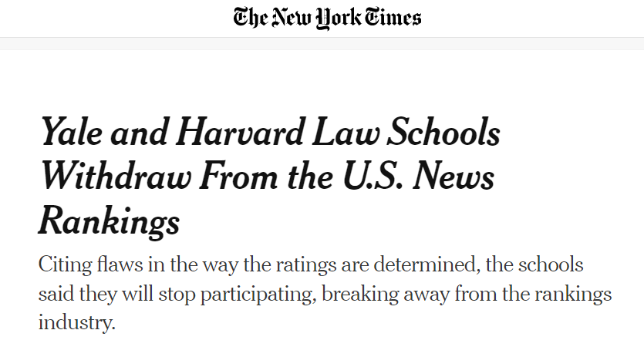Open the Yale and Harvard Law Schools headline
644x357 pixels.
coord(270,177)
